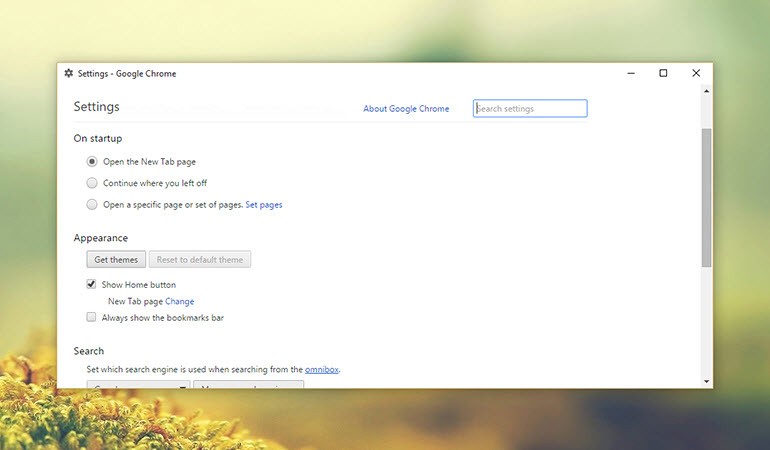Enable Always show the bookmarks bar
Screen dimensions: 770x450
coord(92,317)
